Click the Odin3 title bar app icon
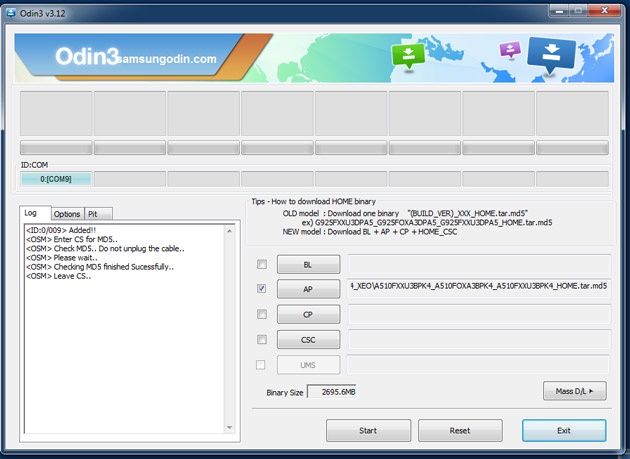Viewport: 630px width, 459px height. coord(10,13)
